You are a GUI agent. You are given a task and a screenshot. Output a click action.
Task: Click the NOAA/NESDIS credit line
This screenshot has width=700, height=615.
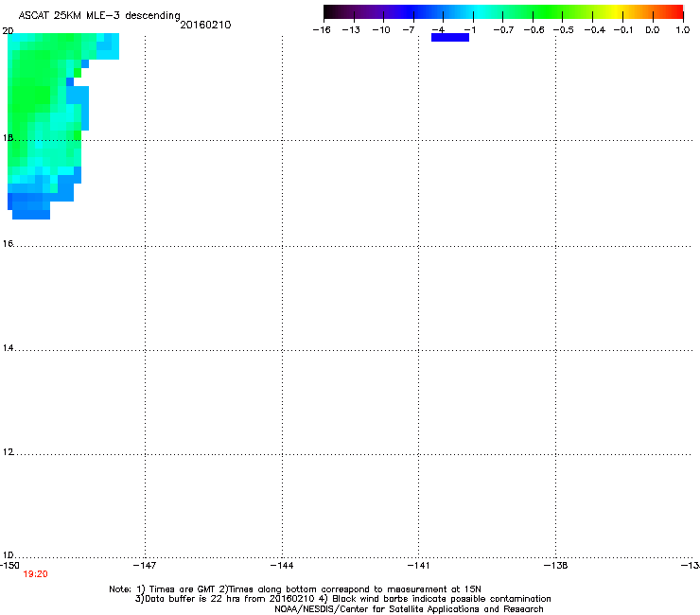[409, 609]
